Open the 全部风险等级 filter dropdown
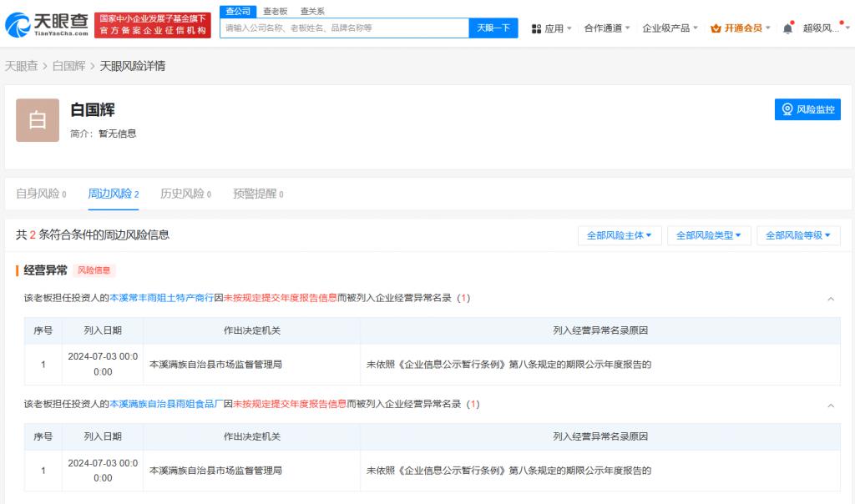 coord(798,235)
